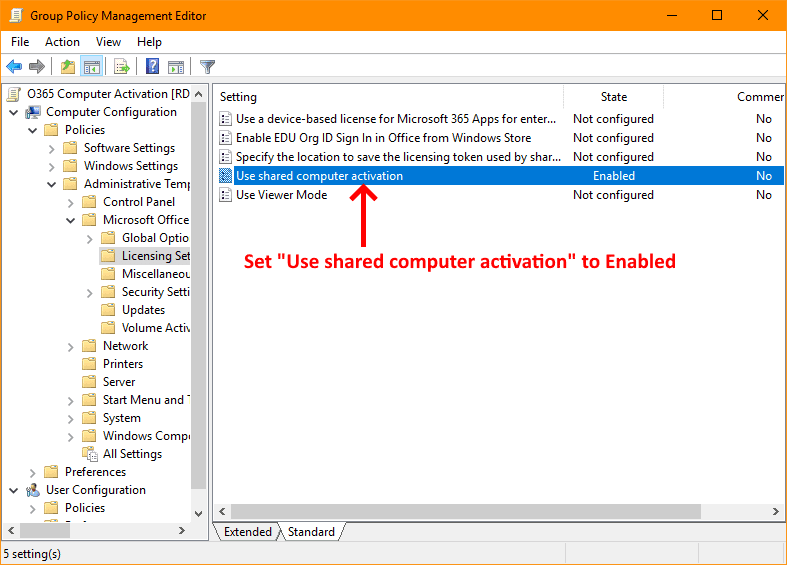Toggle the Show/Hide Action Pane icon
The width and height of the screenshot is (787, 565).
tap(176, 66)
